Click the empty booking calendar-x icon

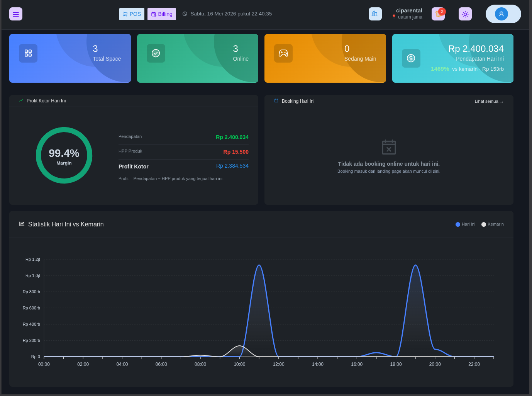click(x=389, y=147)
